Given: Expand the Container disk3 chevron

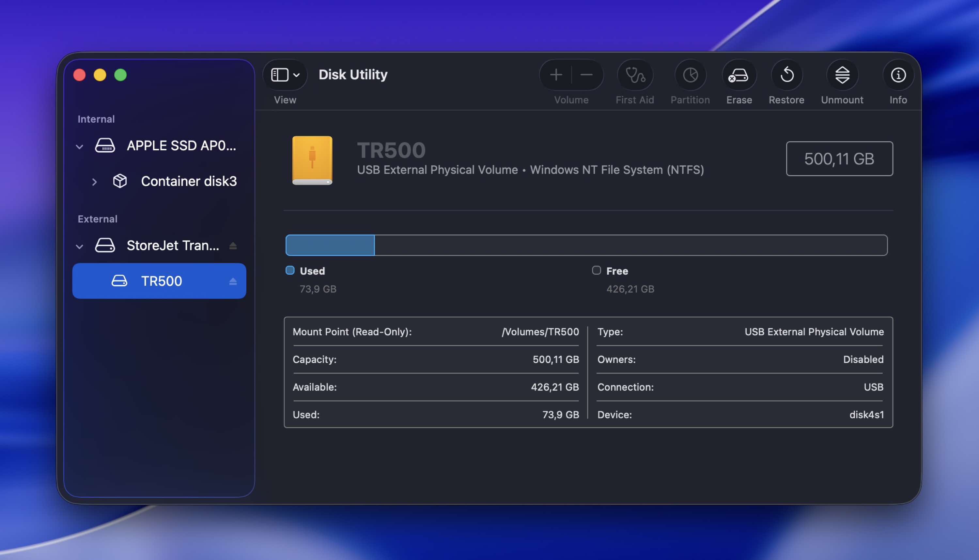Looking at the screenshot, I should (94, 182).
